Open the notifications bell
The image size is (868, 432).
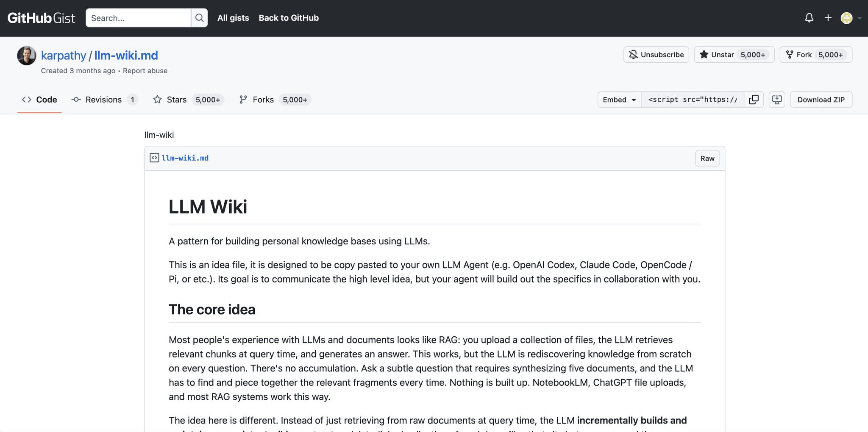coord(809,18)
